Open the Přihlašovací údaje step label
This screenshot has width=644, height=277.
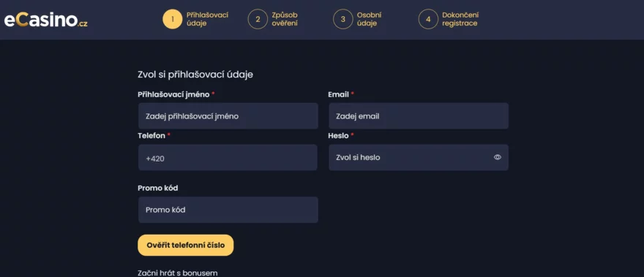207,19
